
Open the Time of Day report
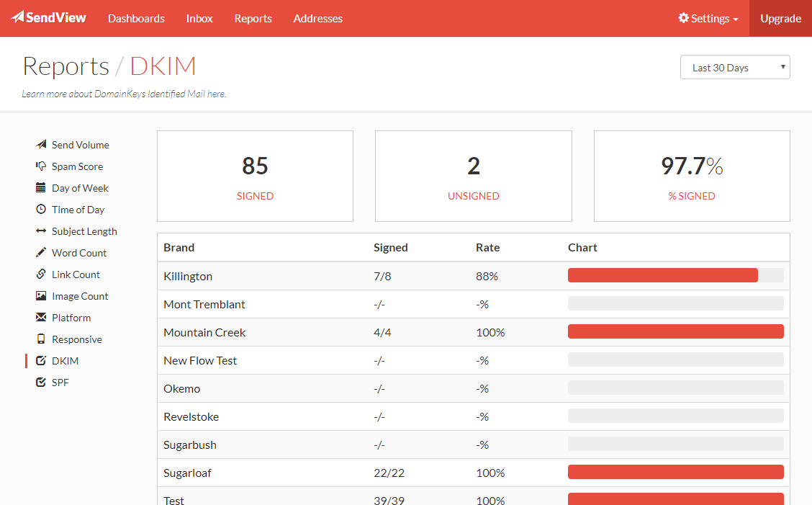pos(78,210)
